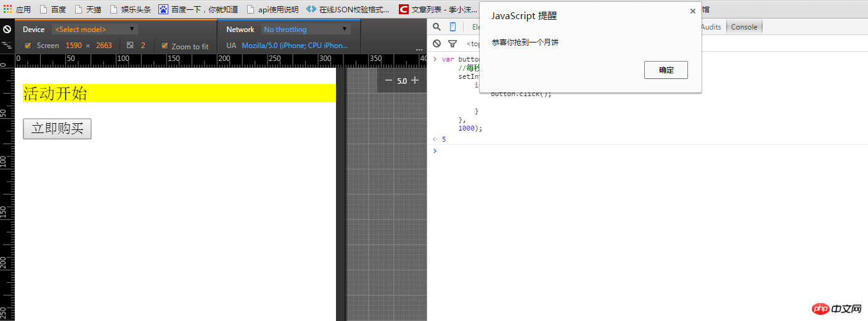Screen dimensions: 868x321
Task: Click the reset device emulation icon
Action: pyautogui.click(x=7, y=29)
